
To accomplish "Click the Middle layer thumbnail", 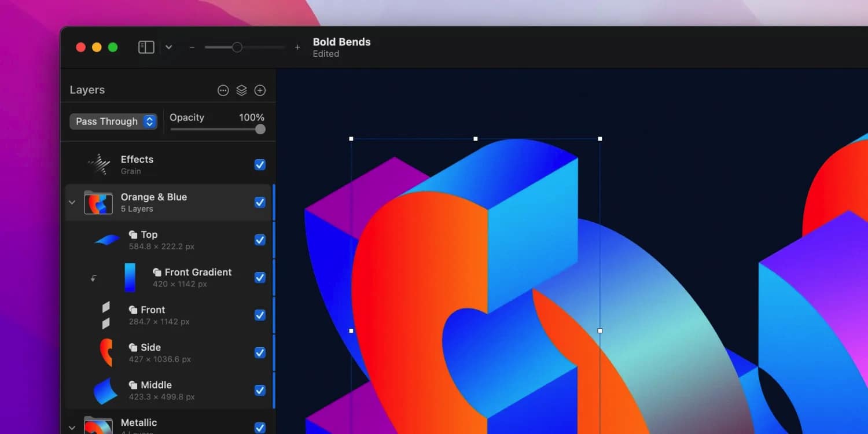I will (106, 391).
